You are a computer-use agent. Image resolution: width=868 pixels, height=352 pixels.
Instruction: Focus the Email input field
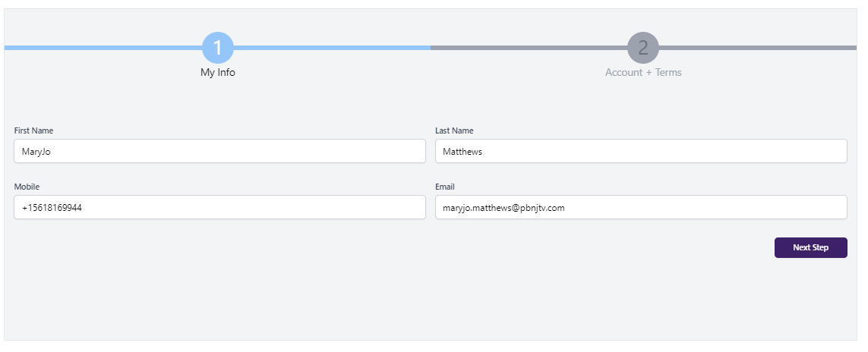click(641, 207)
